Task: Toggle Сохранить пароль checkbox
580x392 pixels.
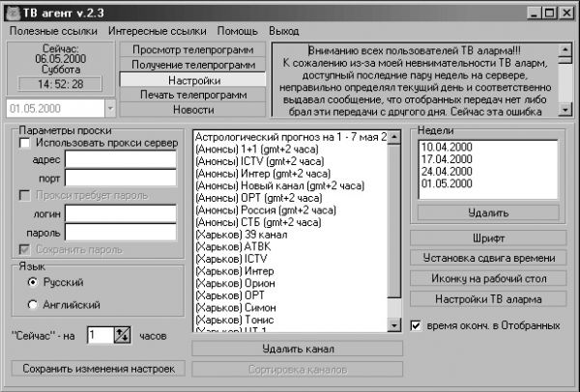Action: (x=25, y=250)
